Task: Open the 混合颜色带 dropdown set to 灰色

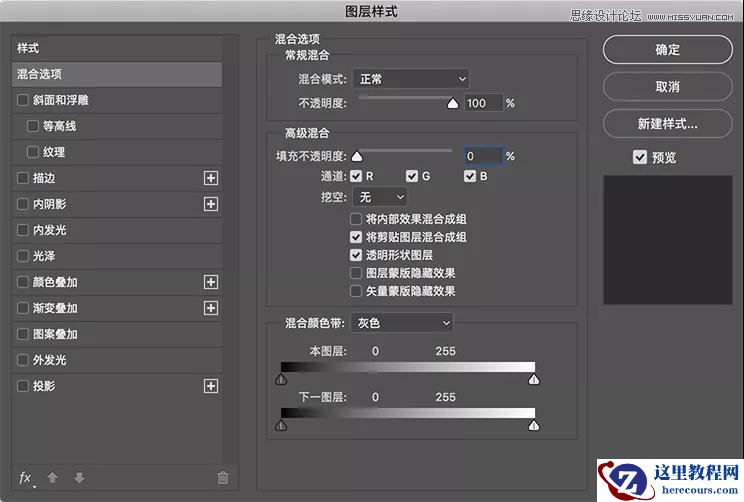Action: (402, 323)
